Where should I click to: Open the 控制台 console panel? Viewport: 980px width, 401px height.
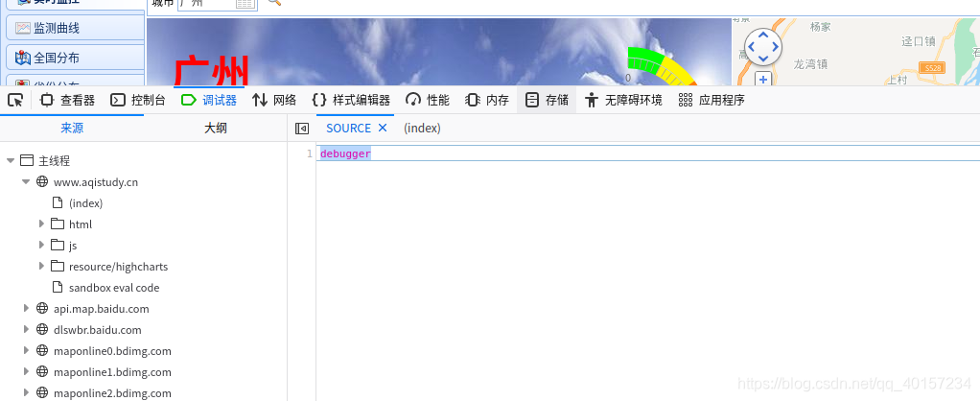(138, 100)
